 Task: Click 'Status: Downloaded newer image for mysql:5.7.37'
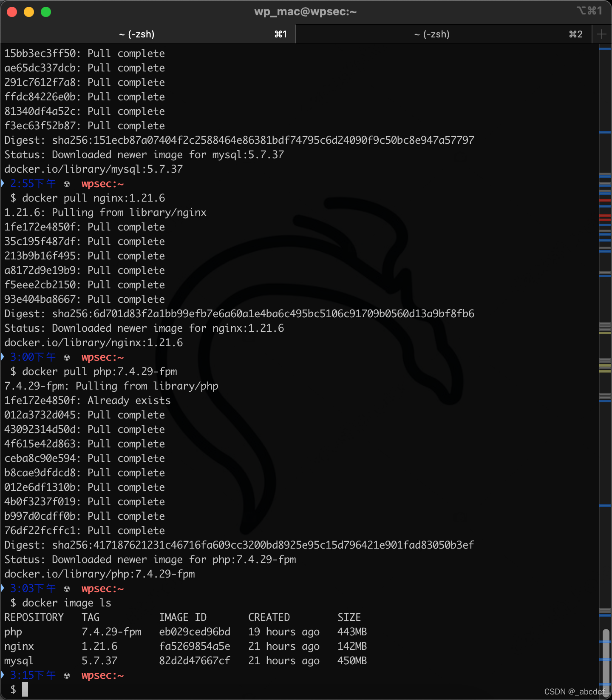pos(144,155)
